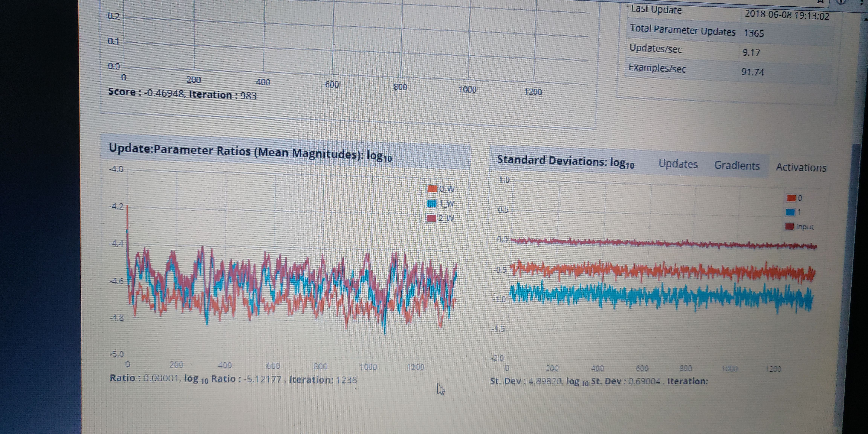The image size is (868, 434).
Task: Click the 0_W legend color swatch
Action: 432,189
